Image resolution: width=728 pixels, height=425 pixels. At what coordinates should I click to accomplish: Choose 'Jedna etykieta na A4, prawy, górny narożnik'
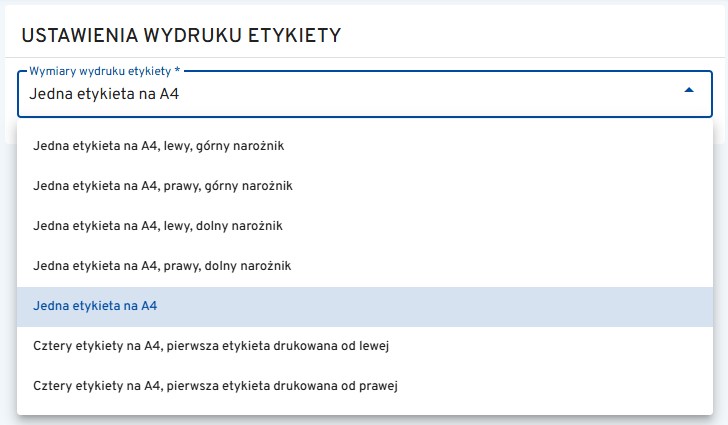(163, 186)
